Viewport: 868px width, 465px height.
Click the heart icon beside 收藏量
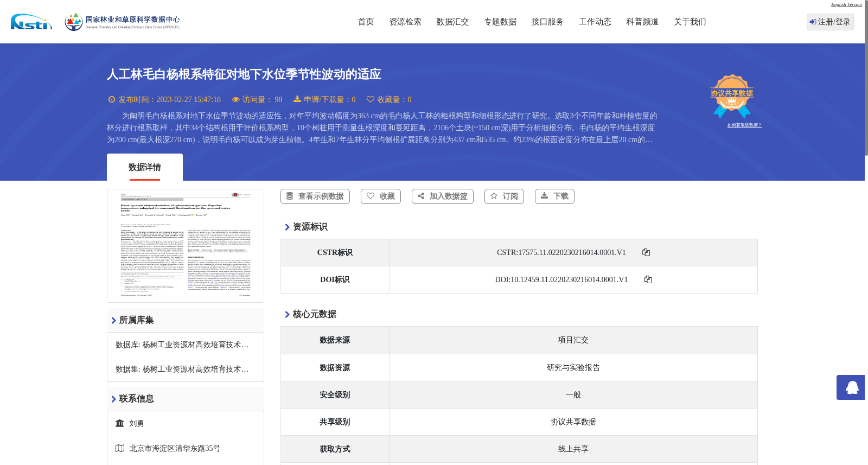tap(371, 99)
